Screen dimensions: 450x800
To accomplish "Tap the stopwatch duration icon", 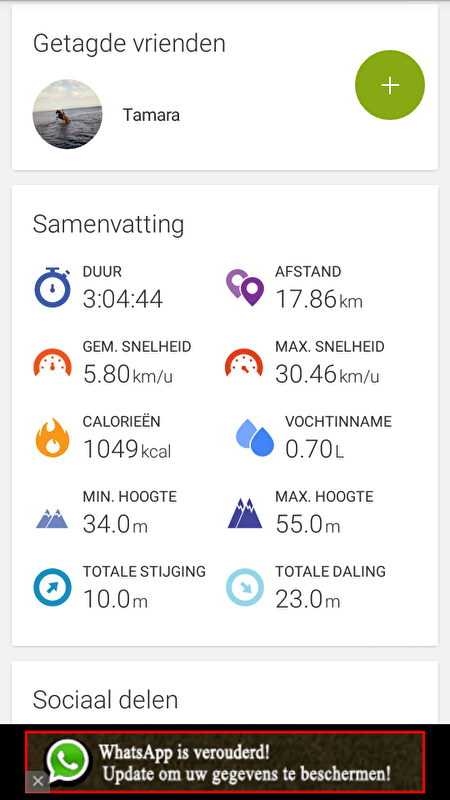I will pyautogui.click(x=53, y=287).
